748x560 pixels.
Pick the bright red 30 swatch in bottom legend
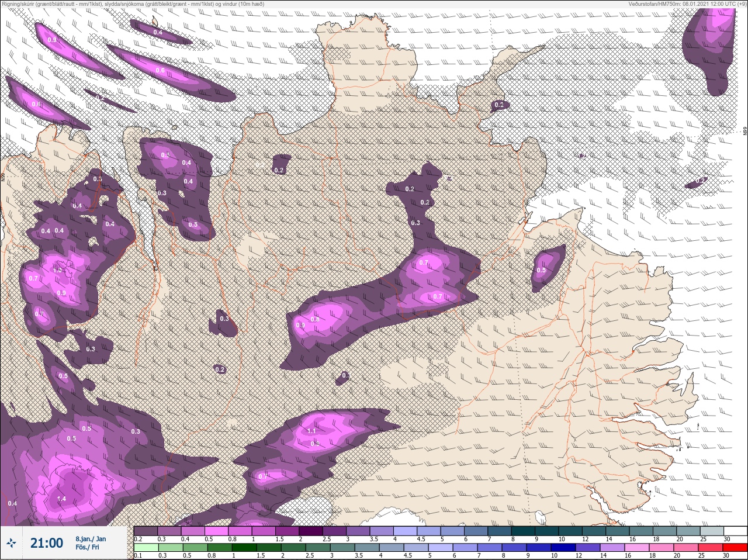735,547
